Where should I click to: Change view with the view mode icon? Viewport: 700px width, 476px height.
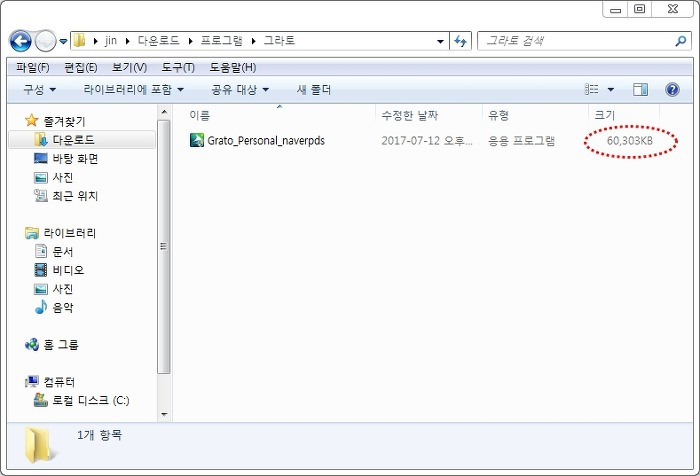pos(592,89)
